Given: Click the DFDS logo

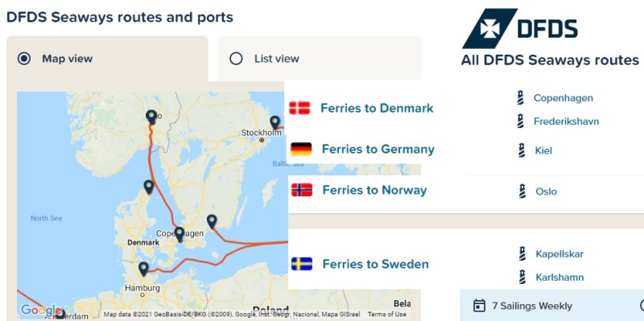Looking at the screenshot, I should click(520, 29).
